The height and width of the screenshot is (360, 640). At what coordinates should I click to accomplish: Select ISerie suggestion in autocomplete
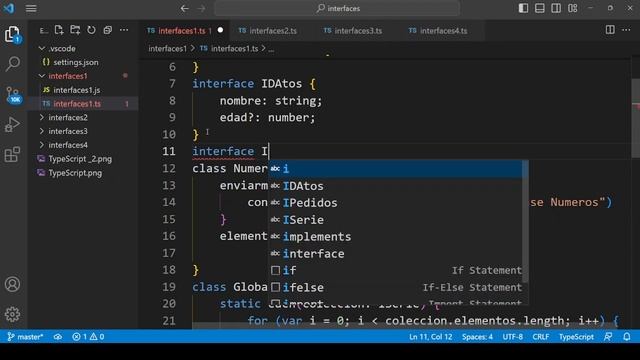point(395,220)
